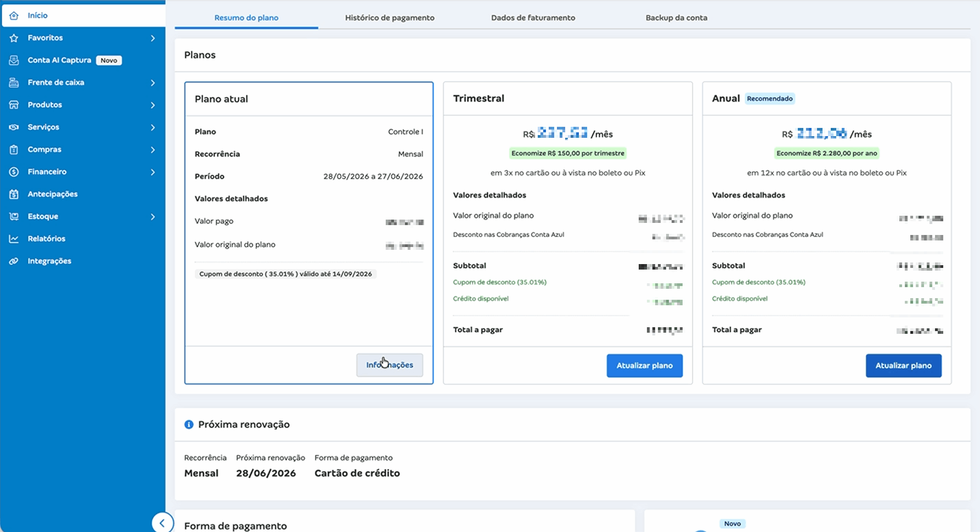Open Integrações menu item
Screen dimensions: 980x532
[x=83, y=261]
